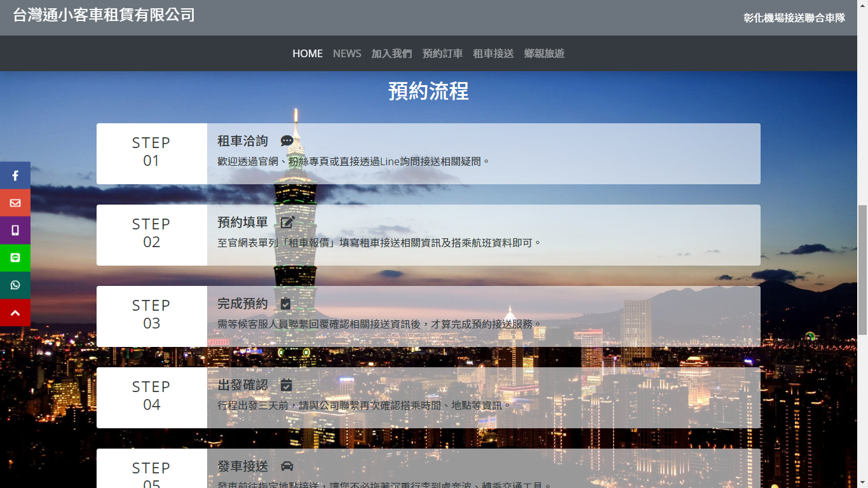
Task: Open the green LINE chat icon
Action: pyautogui.click(x=15, y=258)
